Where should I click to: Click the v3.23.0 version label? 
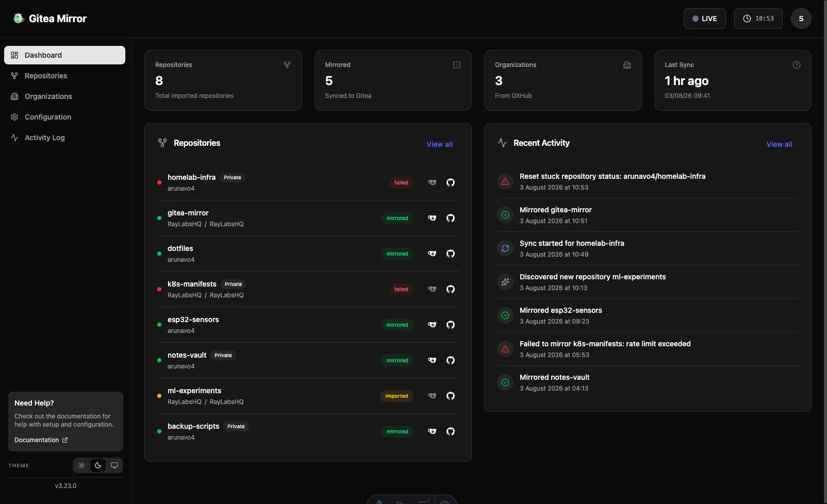(x=65, y=486)
